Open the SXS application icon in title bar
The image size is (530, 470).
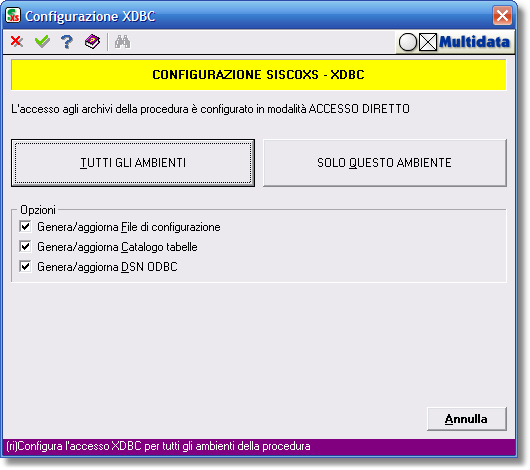(13, 16)
